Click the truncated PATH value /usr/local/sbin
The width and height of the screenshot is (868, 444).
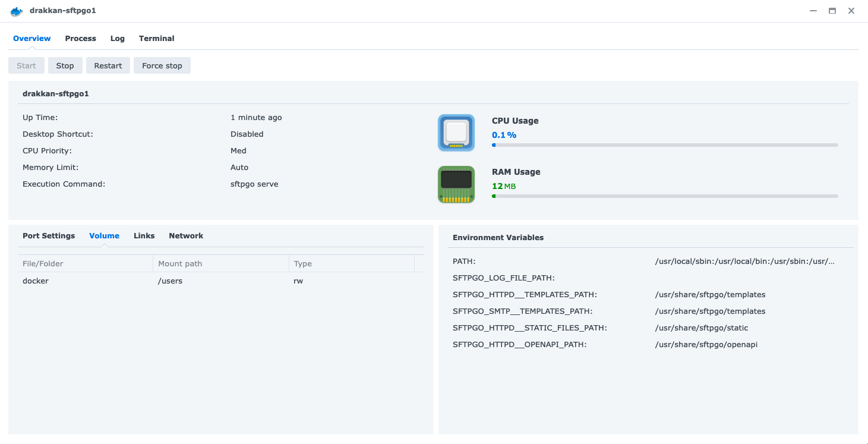745,261
